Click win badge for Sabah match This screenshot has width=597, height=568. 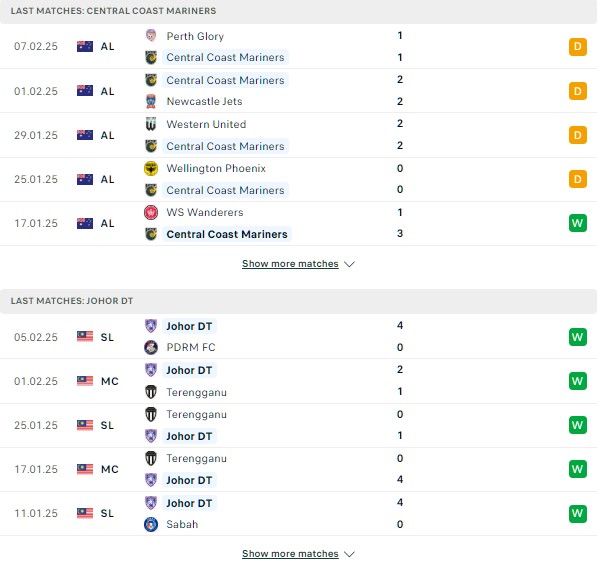(x=578, y=513)
